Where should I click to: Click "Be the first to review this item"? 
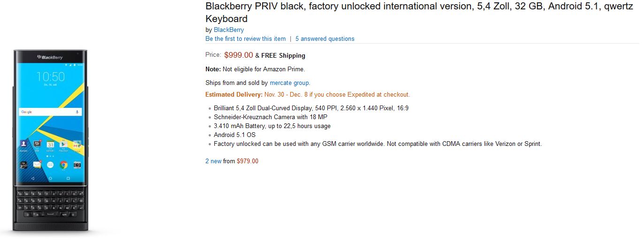coord(245,38)
